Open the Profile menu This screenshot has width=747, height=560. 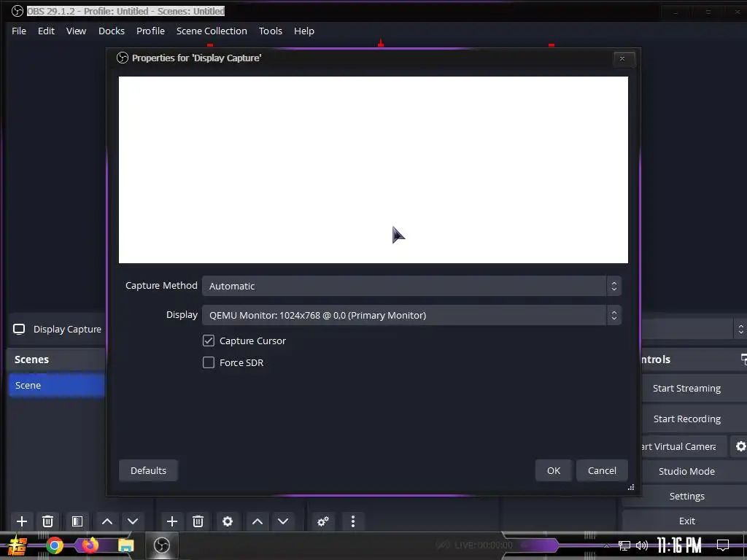click(150, 31)
